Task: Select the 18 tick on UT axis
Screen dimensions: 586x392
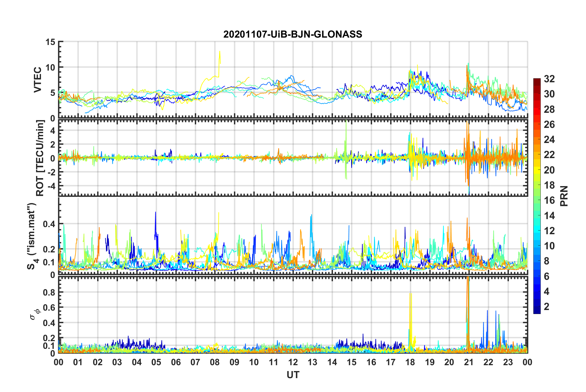Action: tap(410, 362)
